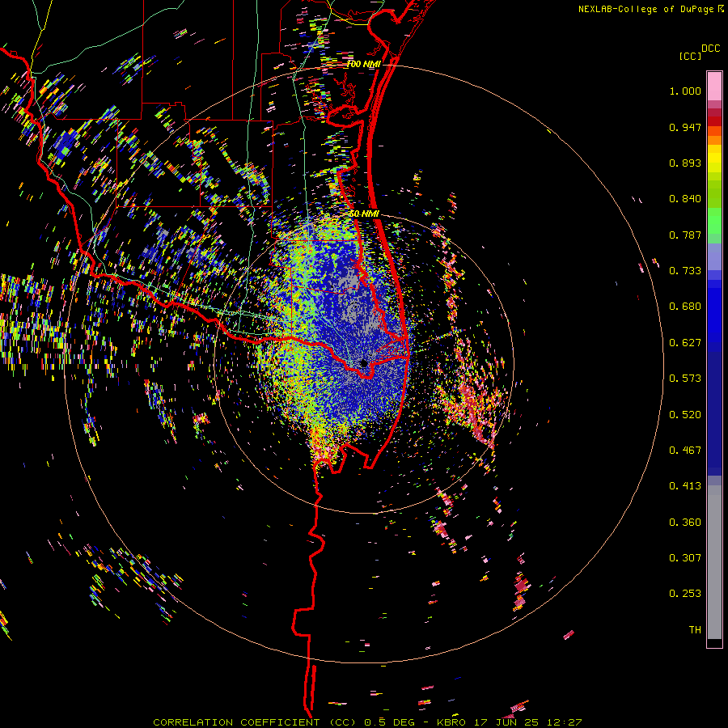This screenshot has height=728, width=728.
Task: Click the 50 NMI range ring label
Action: tap(365, 214)
